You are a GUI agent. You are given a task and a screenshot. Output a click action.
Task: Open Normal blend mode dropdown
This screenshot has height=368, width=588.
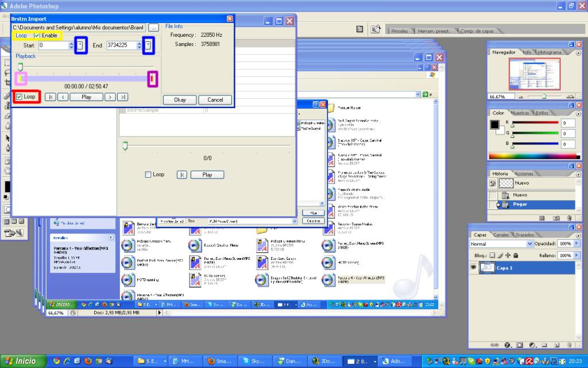[x=497, y=244]
